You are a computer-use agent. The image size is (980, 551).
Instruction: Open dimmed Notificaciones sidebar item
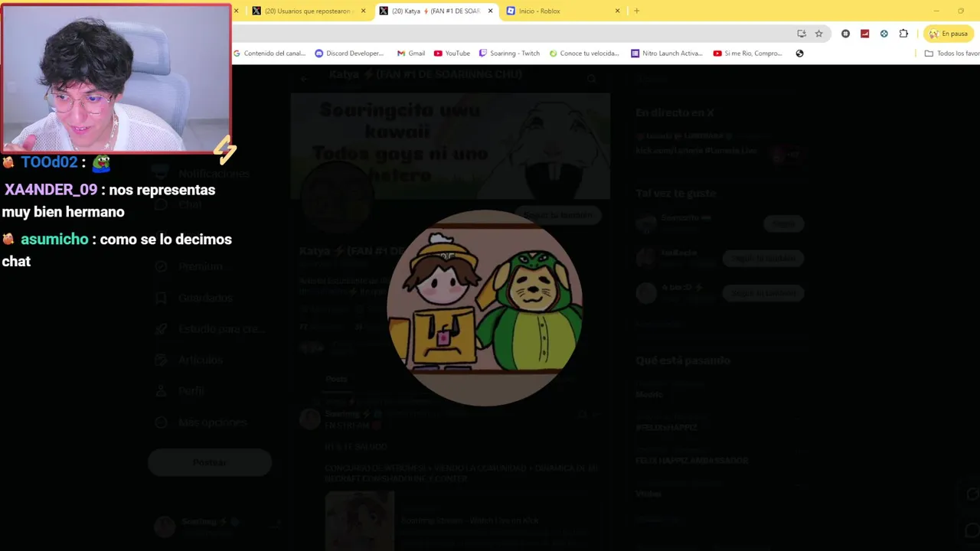[x=204, y=174]
